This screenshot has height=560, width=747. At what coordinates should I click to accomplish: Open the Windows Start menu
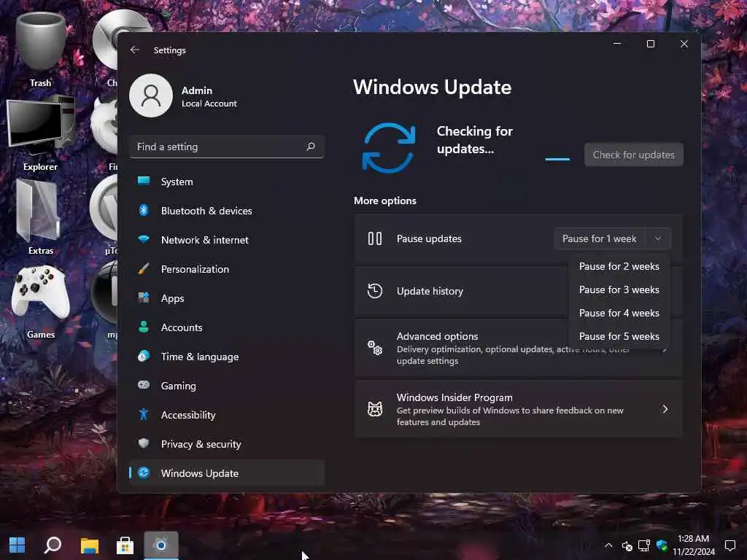coord(18,545)
